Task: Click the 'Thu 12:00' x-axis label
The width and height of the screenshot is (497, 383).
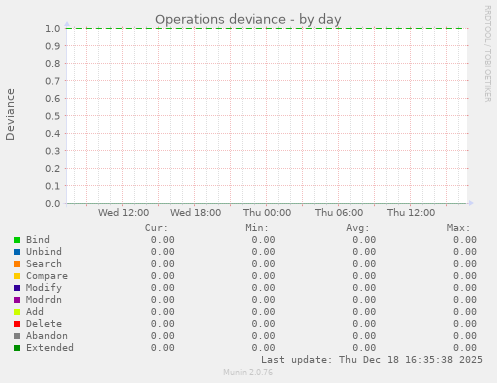Action: click(x=411, y=213)
